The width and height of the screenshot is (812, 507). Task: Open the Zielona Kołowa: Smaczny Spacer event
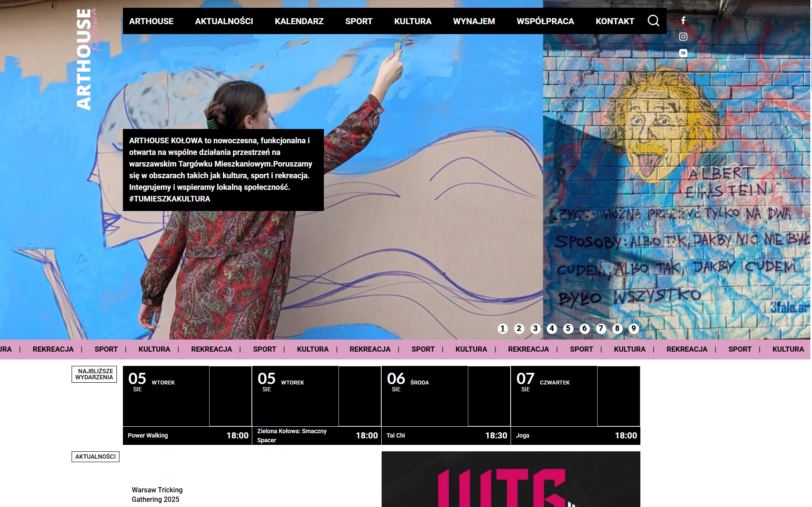point(292,435)
